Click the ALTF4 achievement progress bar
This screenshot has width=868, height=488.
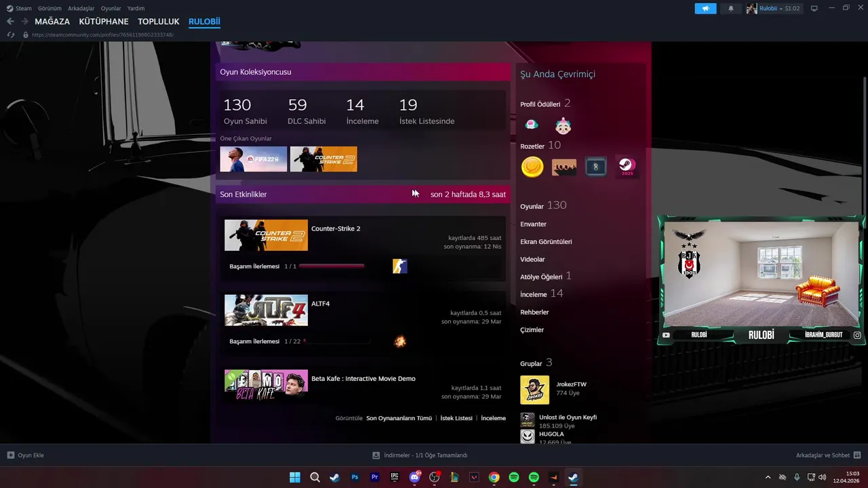pos(337,342)
